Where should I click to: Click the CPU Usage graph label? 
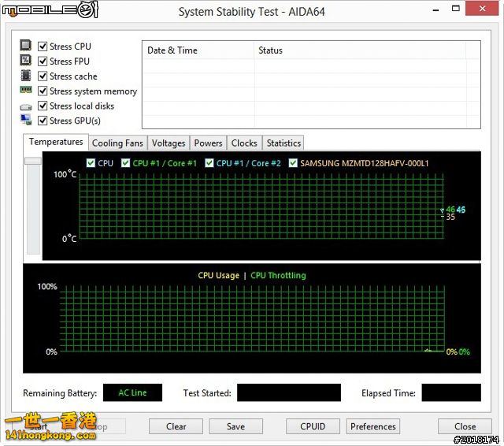219,276
